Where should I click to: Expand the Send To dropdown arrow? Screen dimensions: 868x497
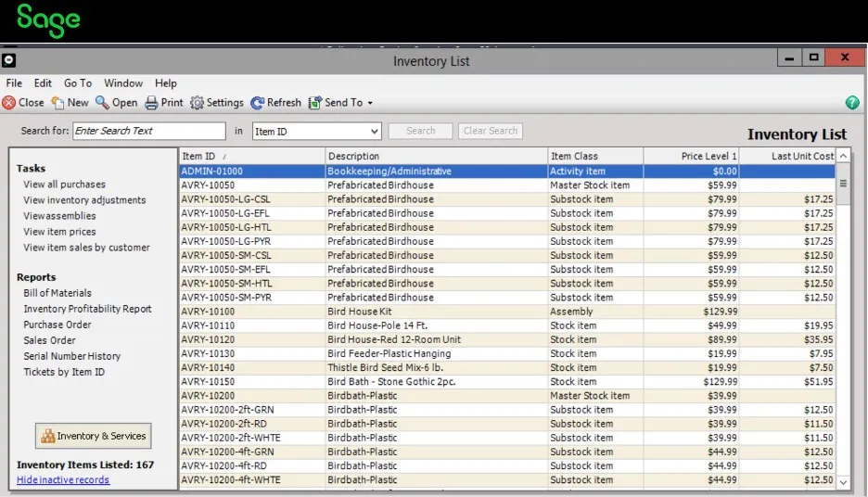(370, 104)
